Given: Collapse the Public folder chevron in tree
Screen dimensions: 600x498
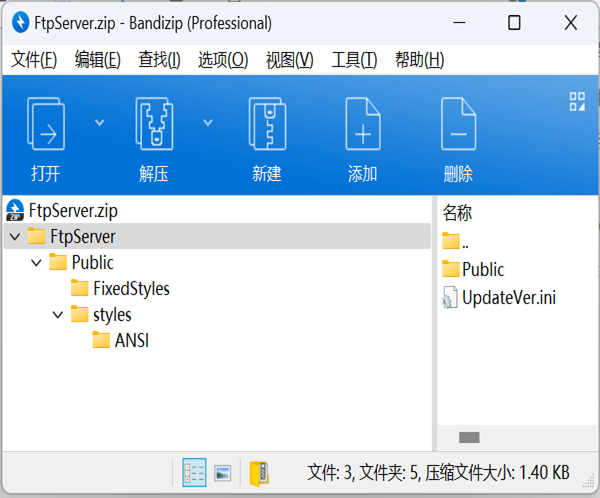Looking at the screenshot, I should coord(36,263).
